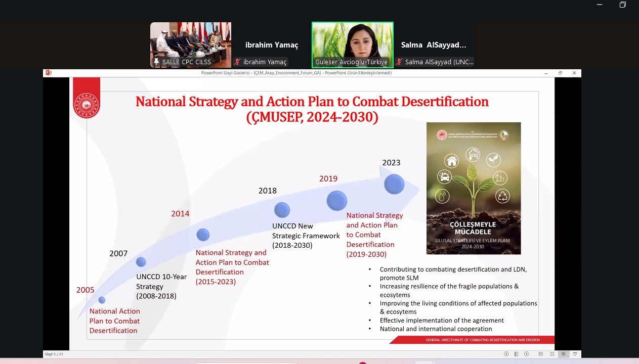Click muted microphone icon for Salma AlSayyad

click(x=399, y=62)
